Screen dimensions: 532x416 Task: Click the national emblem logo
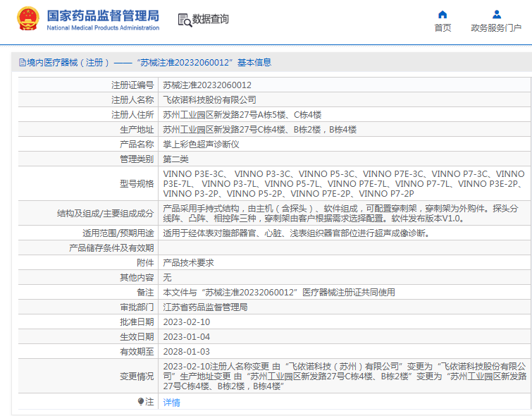(27, 20)
